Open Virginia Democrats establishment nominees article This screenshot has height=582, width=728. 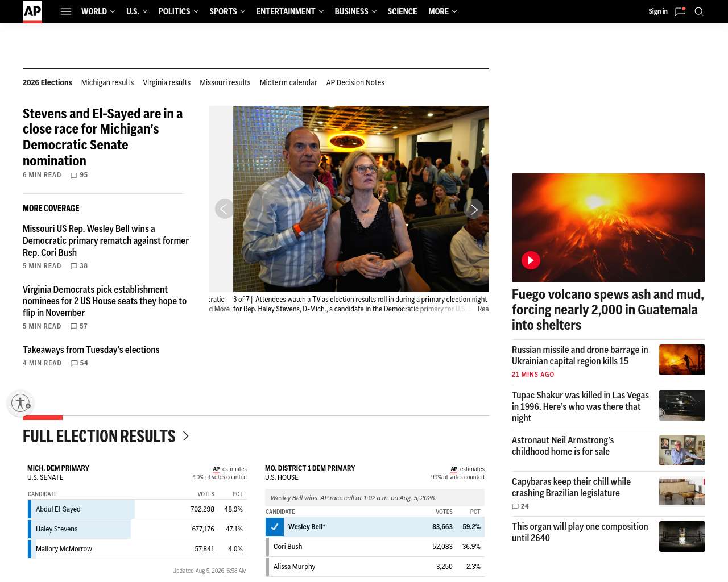pyautogui.click(x=105, y=301)
